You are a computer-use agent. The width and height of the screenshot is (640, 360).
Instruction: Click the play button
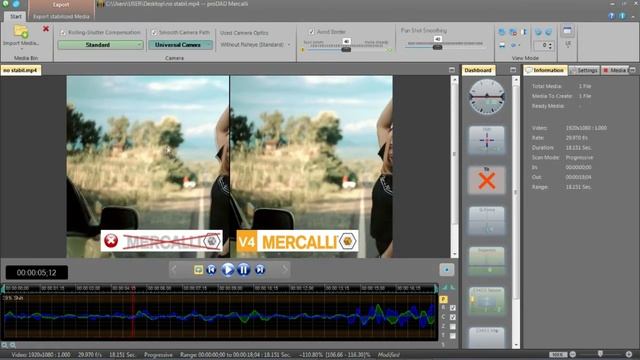tap(228, 269)
